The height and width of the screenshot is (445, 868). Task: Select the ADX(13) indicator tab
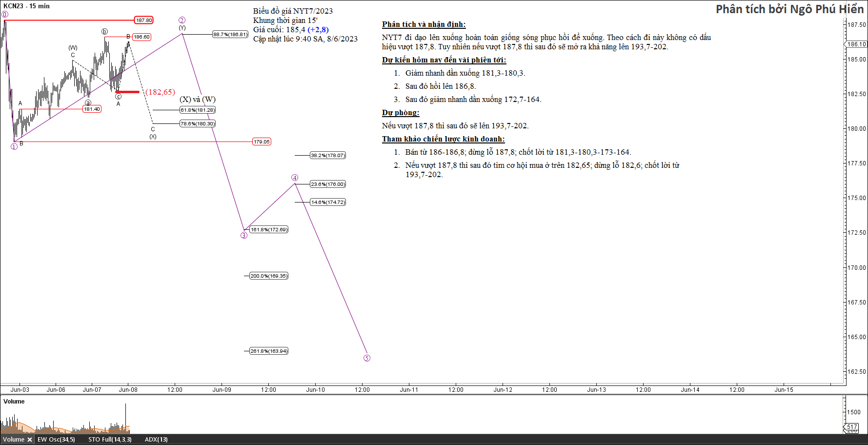point(156,440)
